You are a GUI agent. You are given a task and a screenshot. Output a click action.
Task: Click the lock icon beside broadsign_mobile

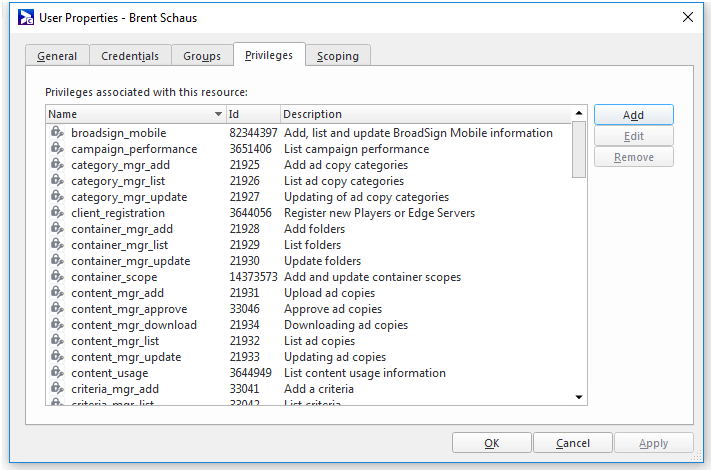(57, 133)
